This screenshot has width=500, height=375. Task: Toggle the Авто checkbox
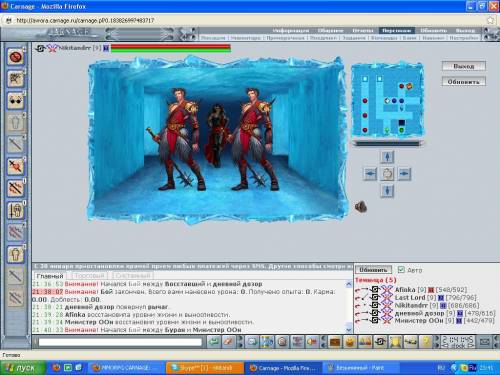[401, 270]
